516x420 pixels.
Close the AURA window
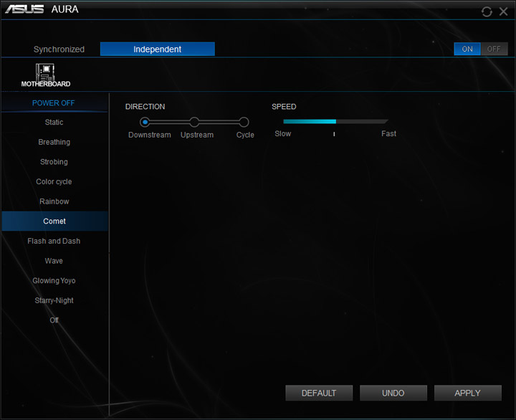pyautogui.click(x=503, y=11)
